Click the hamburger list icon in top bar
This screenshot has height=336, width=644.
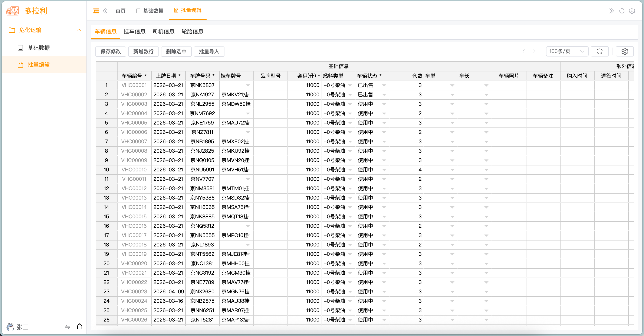pyautogui.click(x=96, y=11)
